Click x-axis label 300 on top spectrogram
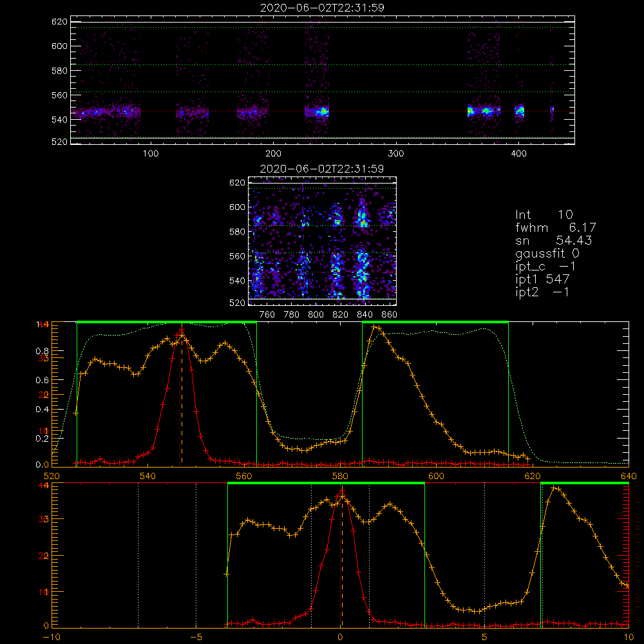Image resolution: width=644 pixels, height=644 pixels. [x=396, y=154]
